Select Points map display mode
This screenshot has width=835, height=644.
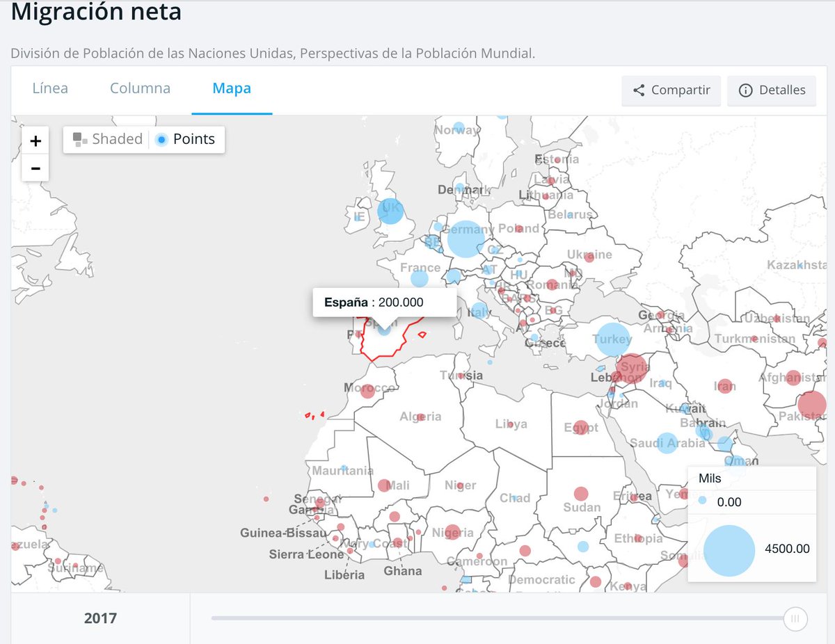186,139
